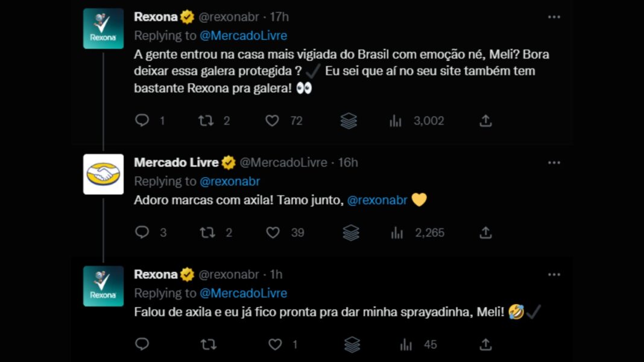Share the Mercado Livre tweet

coord(485,232)
